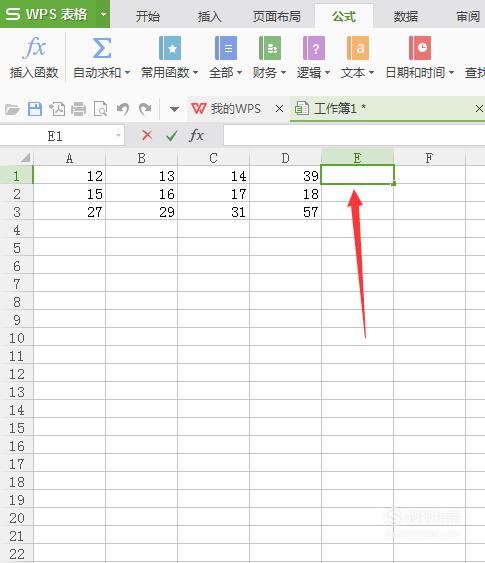Click the Name Box showing E1

coord(56,136)
